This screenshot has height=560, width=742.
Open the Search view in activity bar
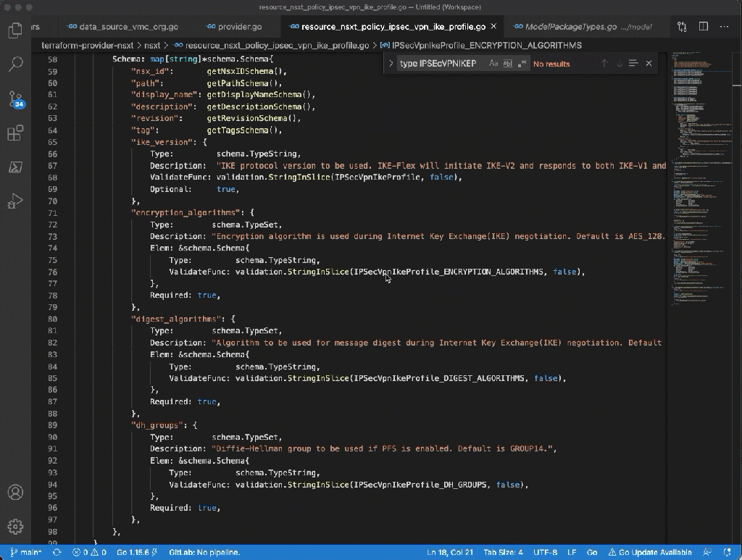point(15,64)
